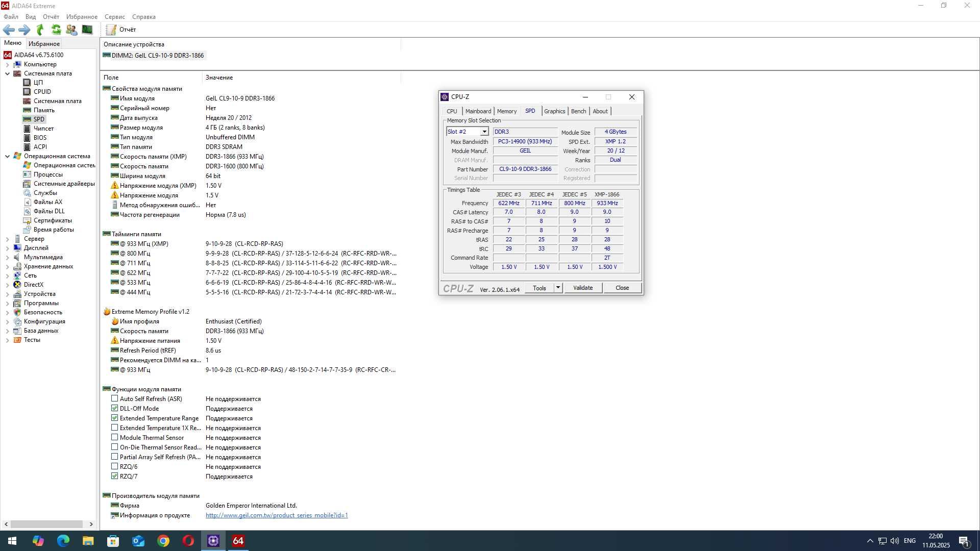Click the sidebar scrollbar right arrow
Image resolution: width=980 pixels, height=551 pixels.
pyautogui.click(x=91, y=524)
